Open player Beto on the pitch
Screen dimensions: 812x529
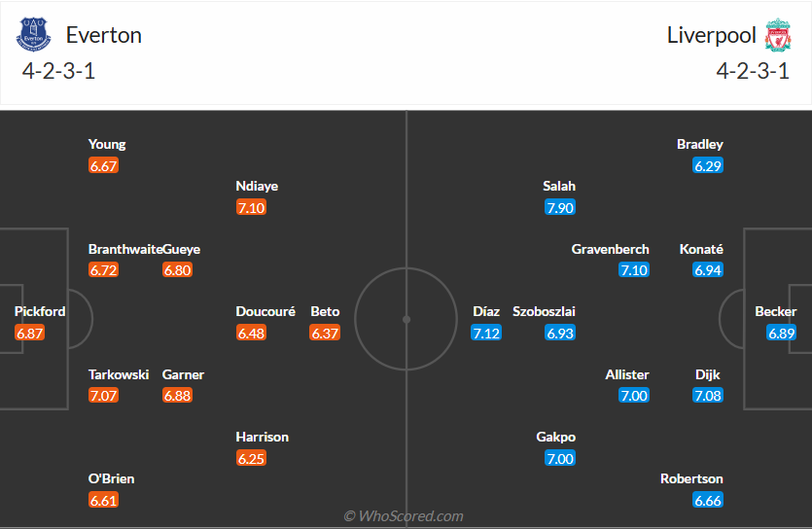point(325,311)
